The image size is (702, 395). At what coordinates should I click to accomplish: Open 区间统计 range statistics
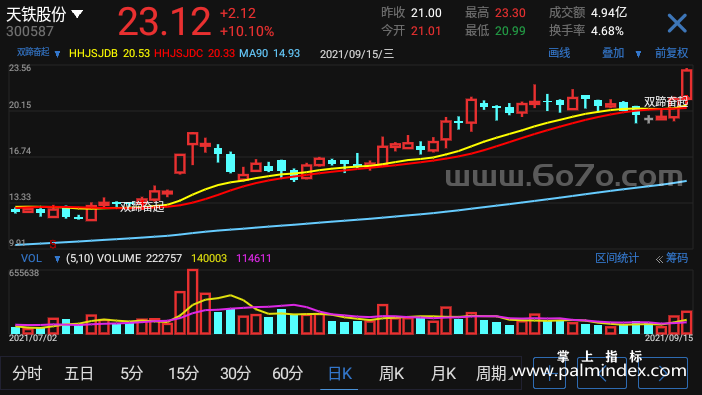616,258
